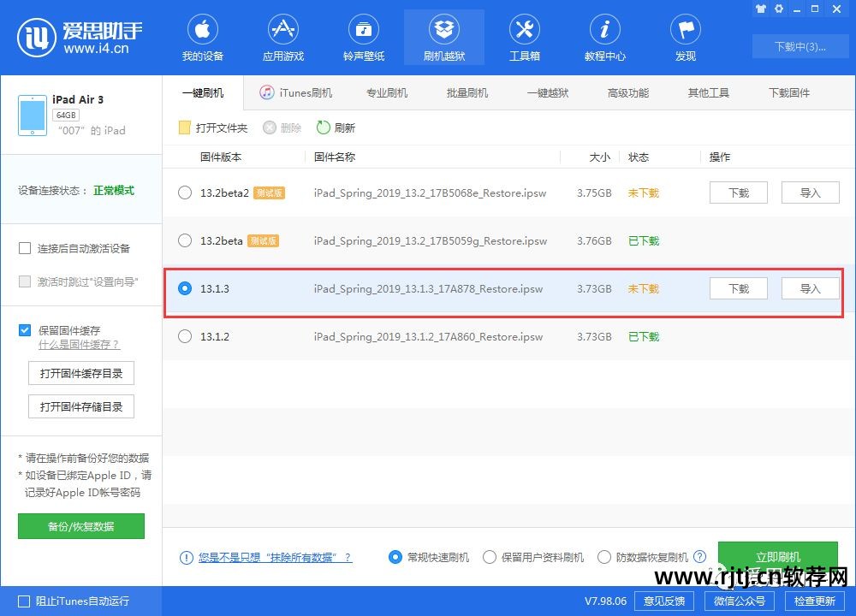Import firmware for 13.1.3 row
The height and width of the screenshot is (616, 856).
pos(810,288)
